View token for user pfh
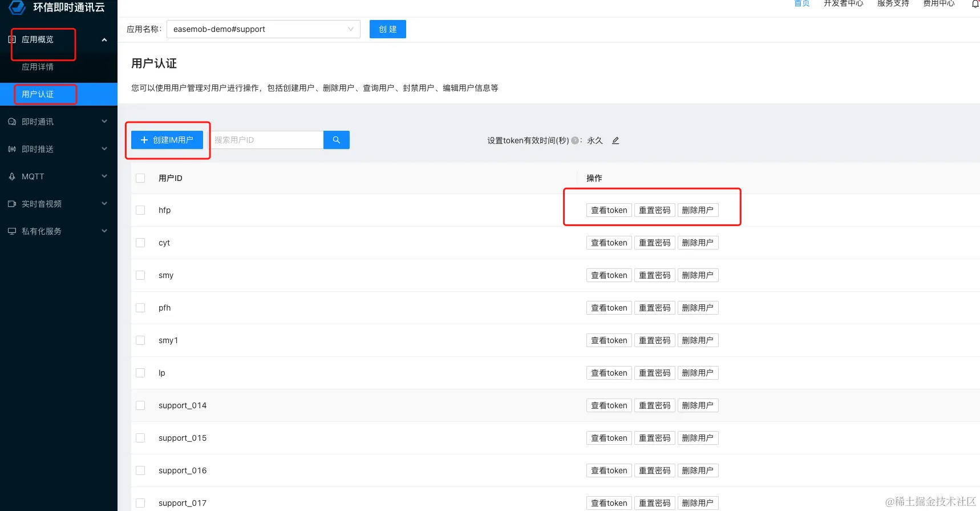Image resolution: width=980 pixels, height=511 pixels. coord(609,308)
